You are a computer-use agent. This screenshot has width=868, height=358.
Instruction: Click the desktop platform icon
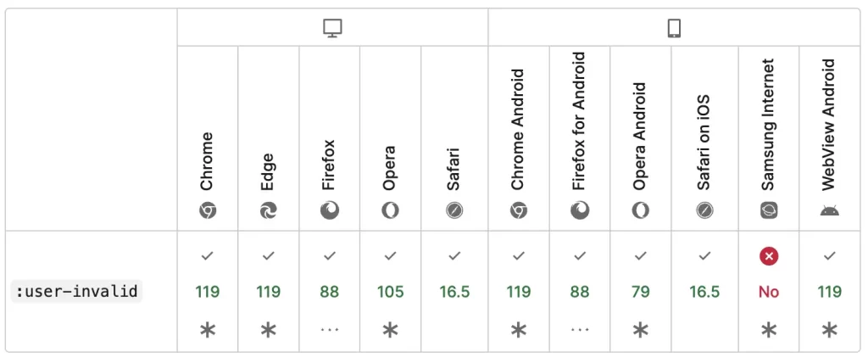[x=332, y=29]
